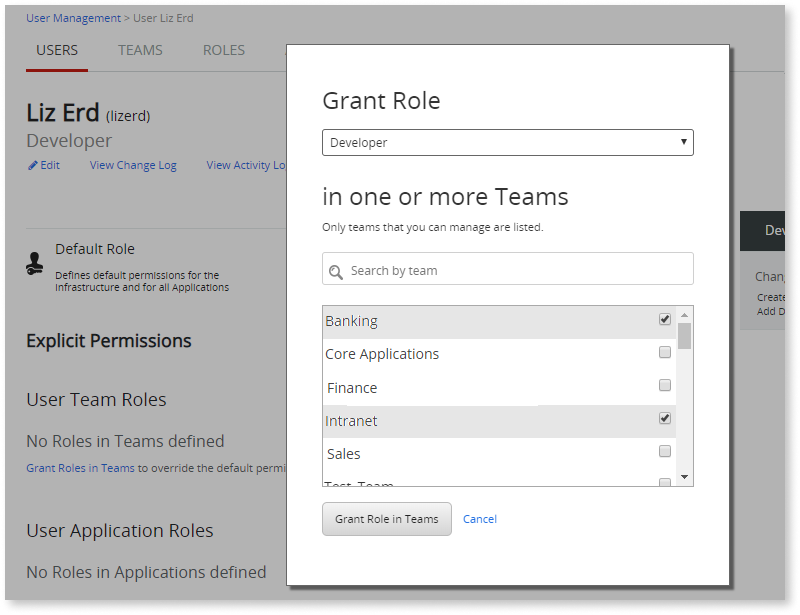Switch to the ROLES tab

[223, 50]
